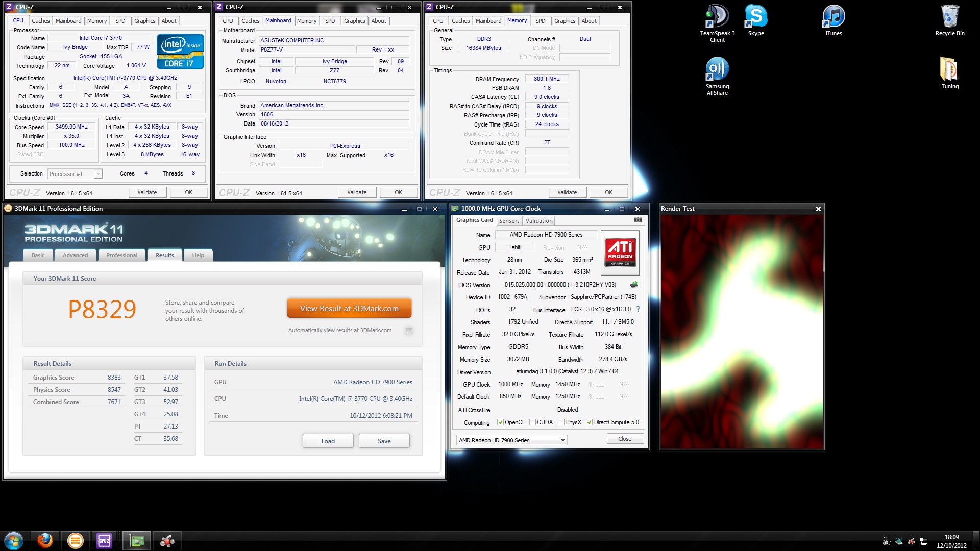This screenshot has width=980, height=551.
Task: Toggle the OpenCL checkbox in GPU-Z
Action: tap(500, 422)
